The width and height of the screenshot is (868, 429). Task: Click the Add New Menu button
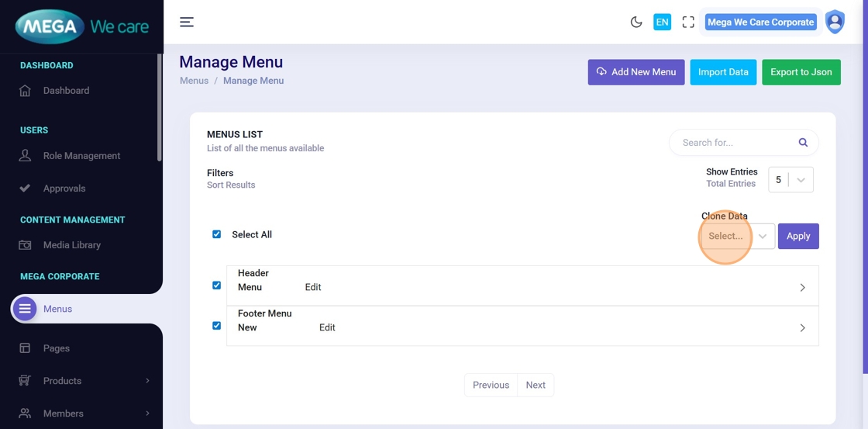pyautogui.click(x=636, y=72)
